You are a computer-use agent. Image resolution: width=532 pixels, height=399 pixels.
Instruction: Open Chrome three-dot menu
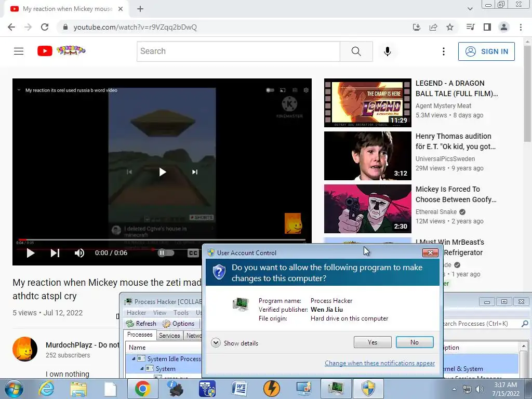click(521, 27)
